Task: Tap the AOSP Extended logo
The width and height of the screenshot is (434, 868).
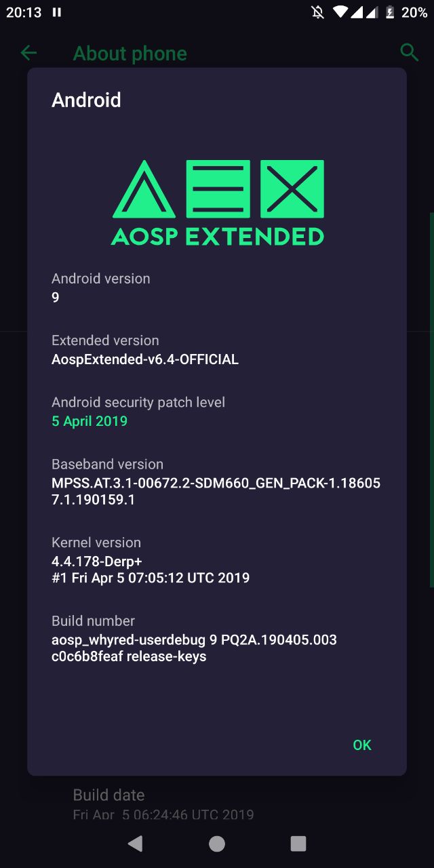Action: [x=218, y=203]
